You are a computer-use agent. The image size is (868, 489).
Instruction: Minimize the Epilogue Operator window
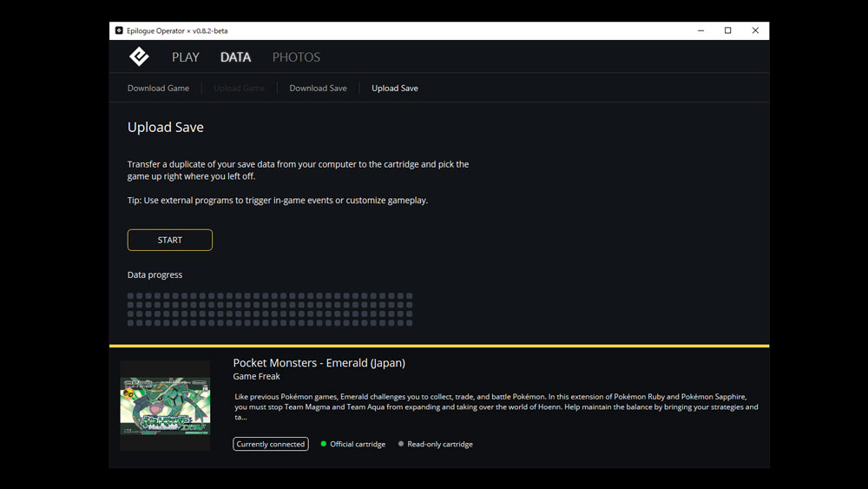point(700,31)
